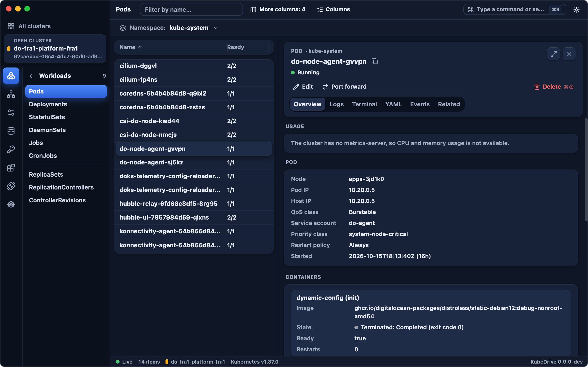Select pod coredns-6b4b4b84d8-zstzs row
588x367 pixels.
pos(194,107)
